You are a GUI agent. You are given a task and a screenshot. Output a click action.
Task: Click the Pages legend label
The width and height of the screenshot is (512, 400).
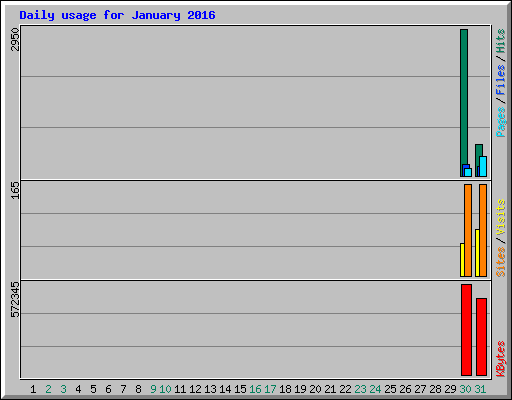coord(501,122)
